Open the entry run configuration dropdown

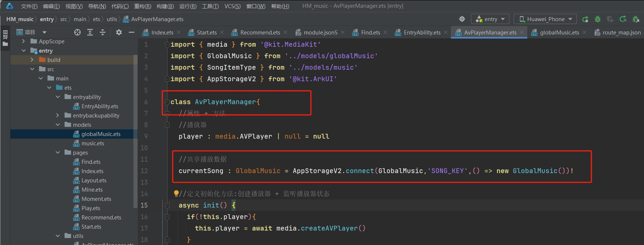pos(490,19)
